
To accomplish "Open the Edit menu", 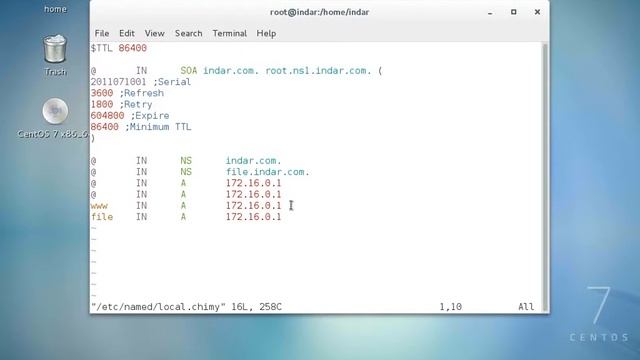I will [x=127, y=33].
